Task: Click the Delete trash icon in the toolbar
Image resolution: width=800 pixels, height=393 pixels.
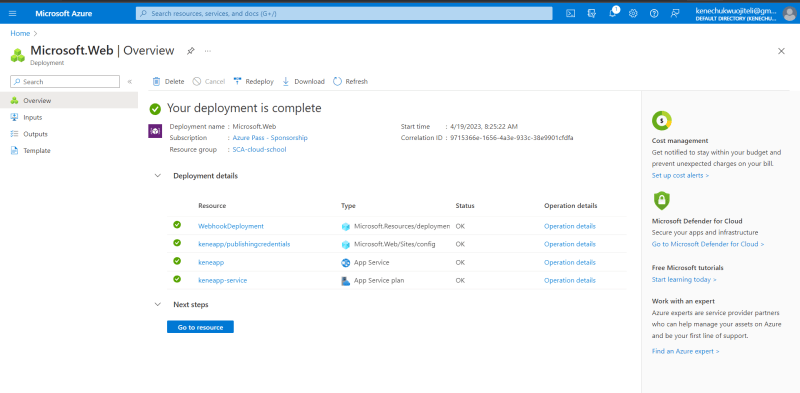Action: tap(157, 82)
